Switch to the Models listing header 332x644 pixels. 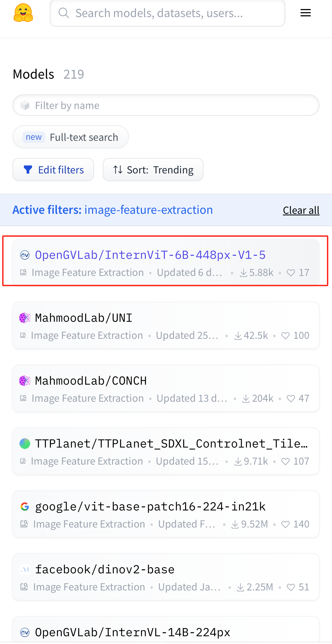pyautogui.click(x=33, y=74)
